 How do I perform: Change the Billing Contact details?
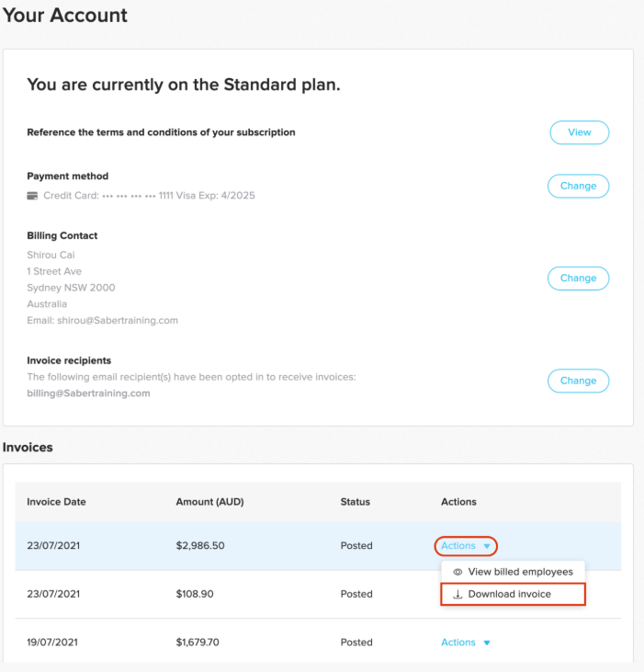coord(578,278)
